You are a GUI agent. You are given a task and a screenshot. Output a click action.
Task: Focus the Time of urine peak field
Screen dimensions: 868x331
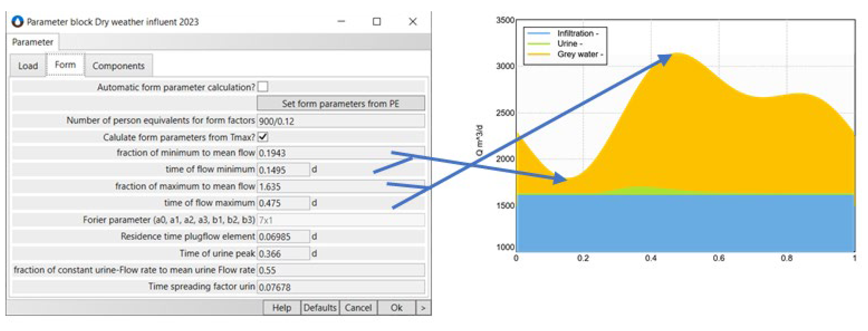tap(283, 253)
